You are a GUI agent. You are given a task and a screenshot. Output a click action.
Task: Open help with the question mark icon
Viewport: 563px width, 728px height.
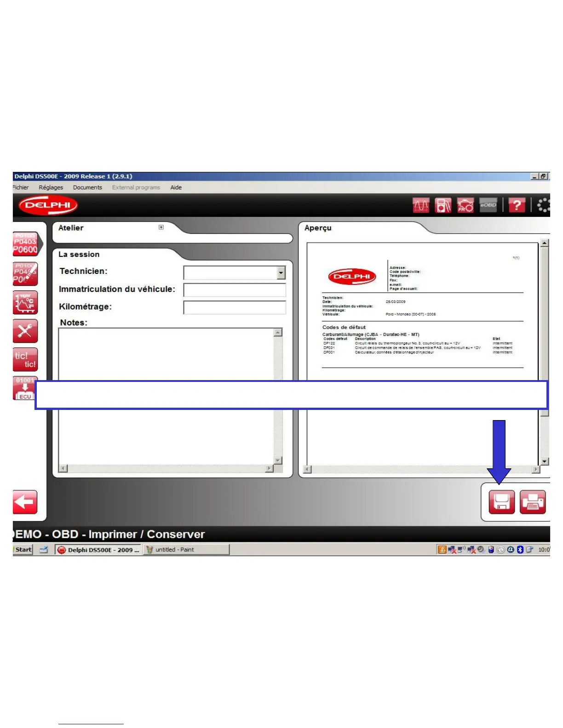[x=517, y=205]
